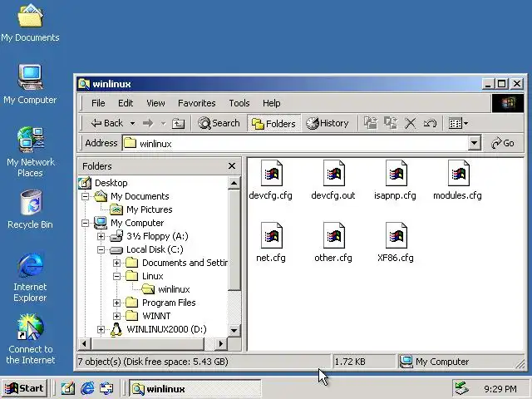Viewport: 532px width, 399px height.
Task: Click the Back button
Action: click(107, 123)
